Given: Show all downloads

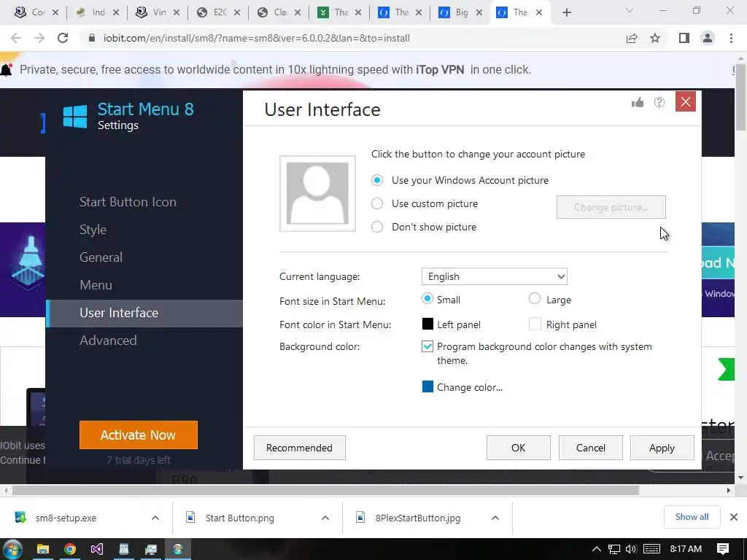Looking at the screenshot, I should 692,517.
